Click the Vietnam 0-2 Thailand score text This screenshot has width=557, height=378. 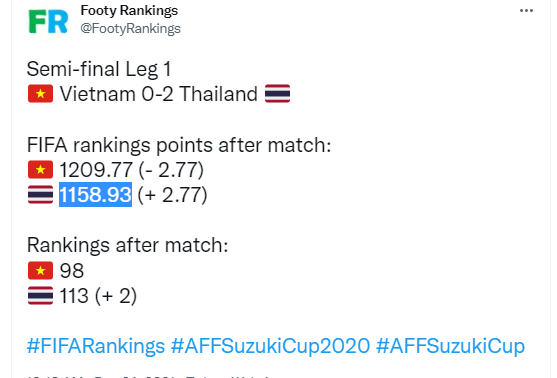(x=158, y=94)
